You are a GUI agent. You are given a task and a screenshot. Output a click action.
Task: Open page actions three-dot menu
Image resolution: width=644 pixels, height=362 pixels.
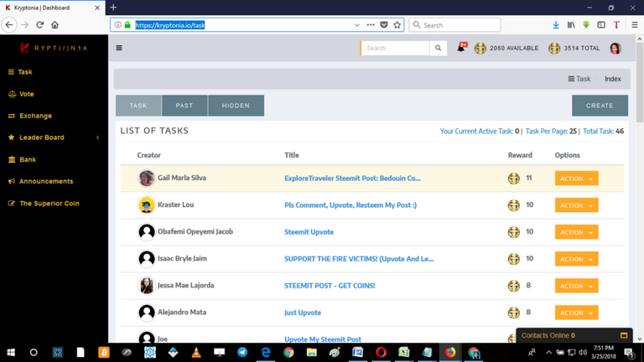point(371,25)
